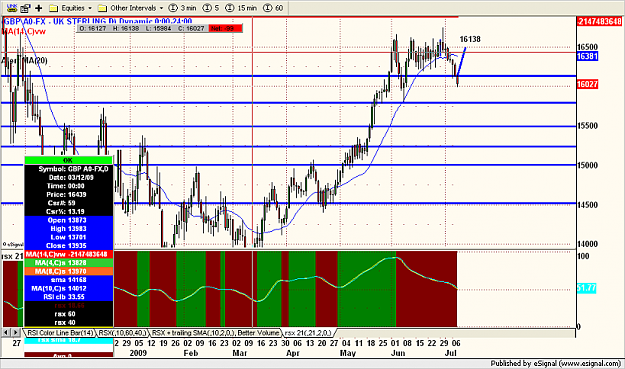Click the plus add icon in toolbar

tap(39, 8)
